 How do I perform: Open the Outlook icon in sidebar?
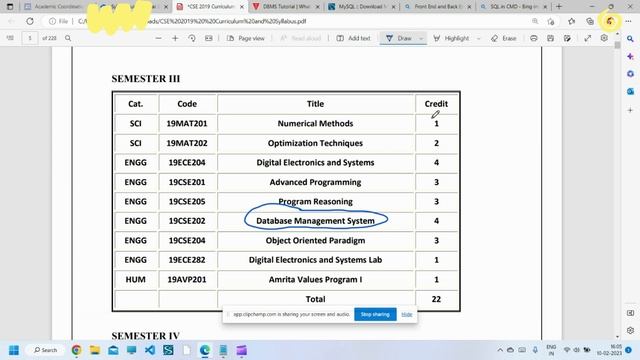tap(630, 91)
